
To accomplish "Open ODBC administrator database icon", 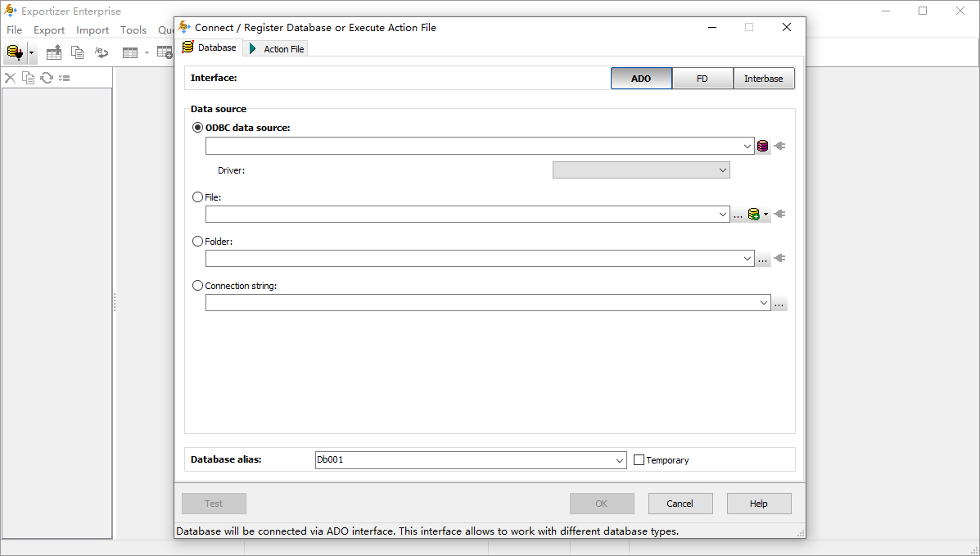I will (x=762, y=146).
